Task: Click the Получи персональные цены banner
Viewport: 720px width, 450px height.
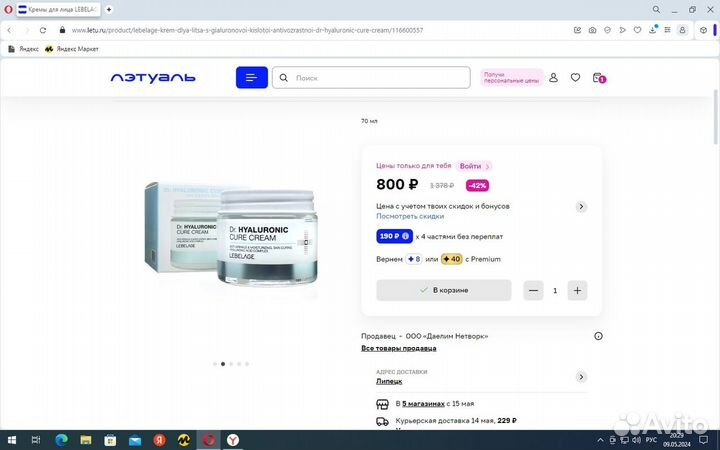Action: [x=512, y=78]
